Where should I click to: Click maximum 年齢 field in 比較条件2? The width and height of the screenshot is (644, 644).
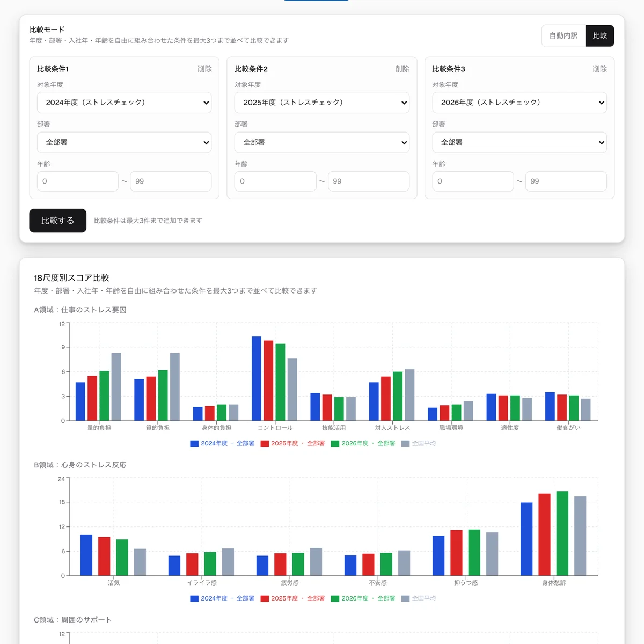pos(369,181)
